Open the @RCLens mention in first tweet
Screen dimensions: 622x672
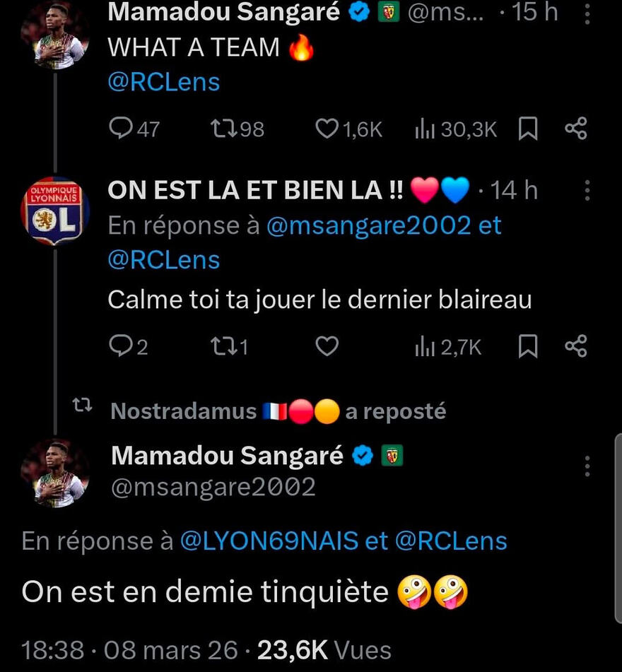click(163, 82)
